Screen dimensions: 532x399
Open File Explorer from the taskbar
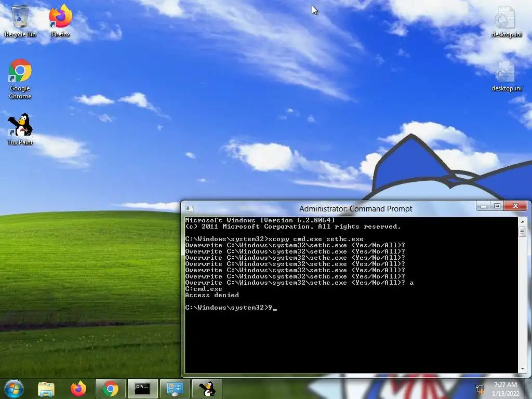[46, 389]
